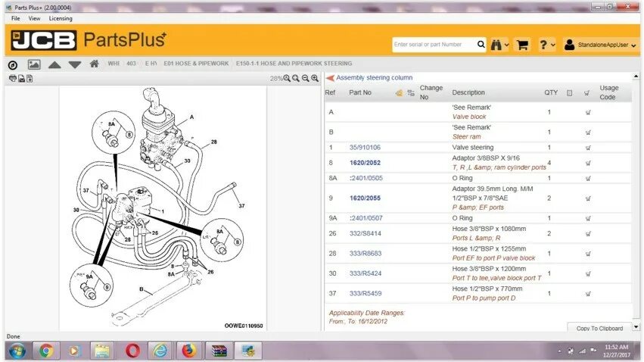Click the second zoom magnifier icon
The height and width of the screenshot is (362, 644).
(296, 78)
